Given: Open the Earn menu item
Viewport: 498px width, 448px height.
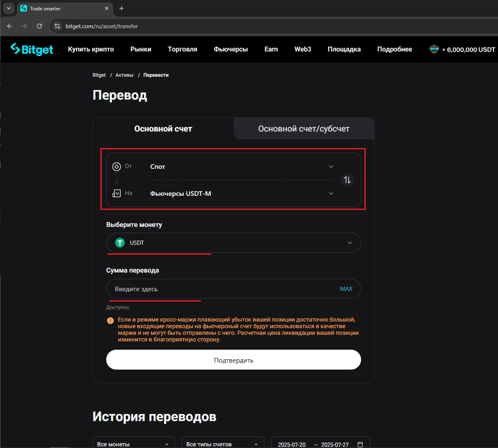Looking at the screenshot, I should tap(271, 49).
